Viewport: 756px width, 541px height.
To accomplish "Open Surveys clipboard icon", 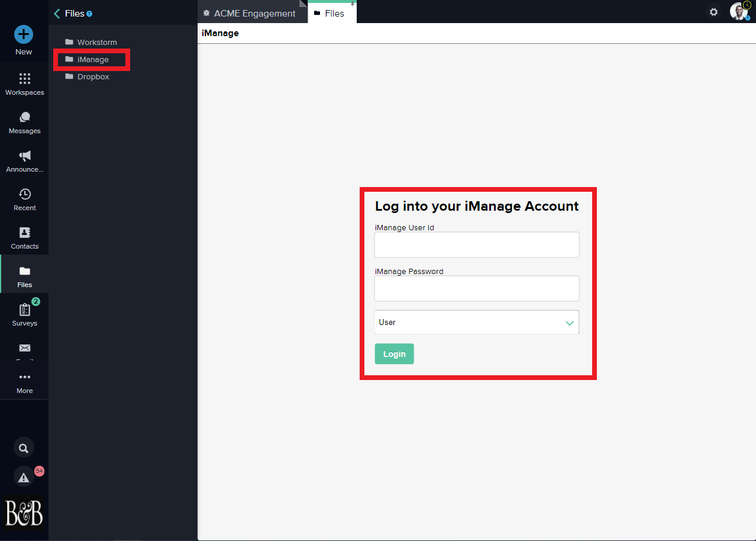I will tap(24, 310).
